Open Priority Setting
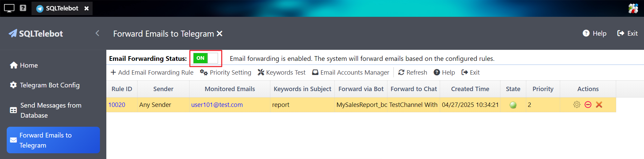The height and width of the screenshot is (159, 644). pos(225,72)
